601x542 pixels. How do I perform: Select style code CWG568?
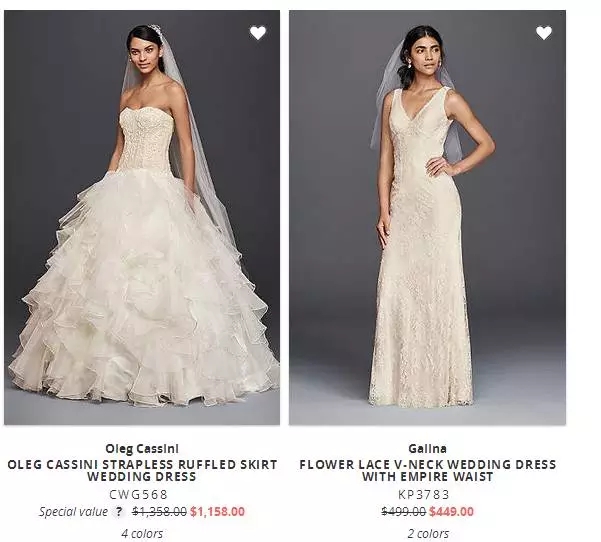[x=138, y=494]
